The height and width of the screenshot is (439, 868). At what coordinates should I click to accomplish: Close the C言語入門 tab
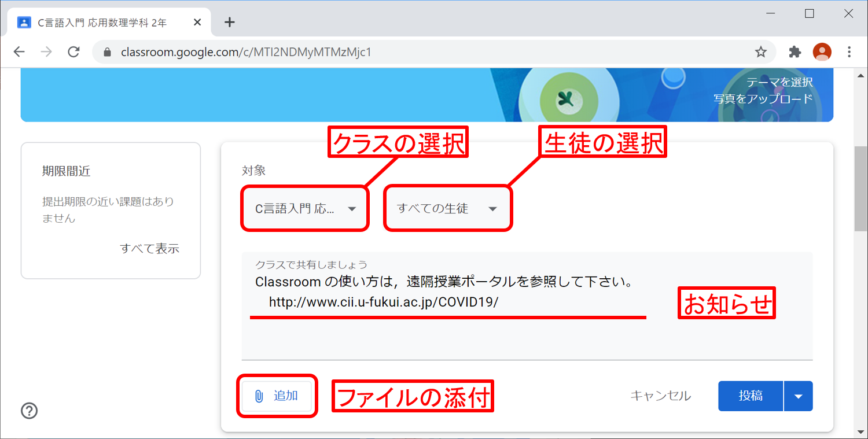click(x=197, y=23)
